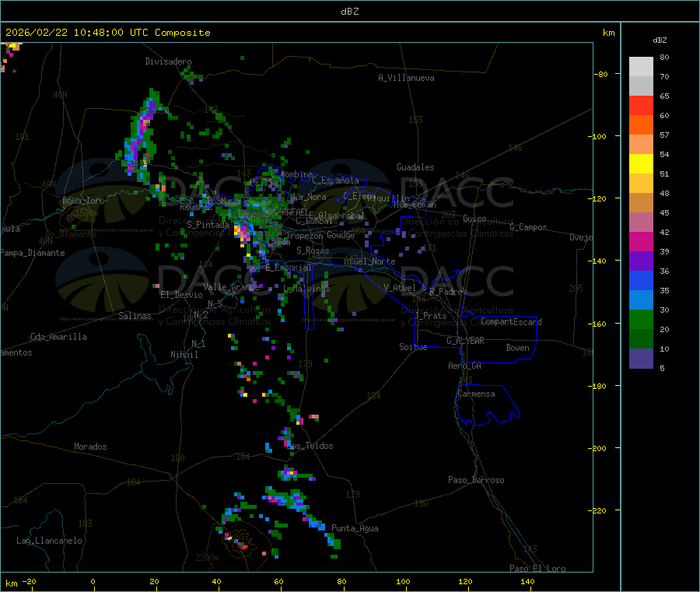Select the 'Punta_Agua' label
Screen dimensions: 700x592
point(355,528)
